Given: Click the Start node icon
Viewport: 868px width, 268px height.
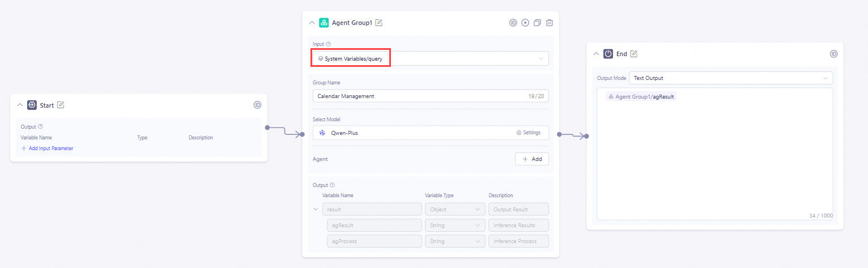Looking at the screenshot, I should pyautogui.click(x=32, y=105).
